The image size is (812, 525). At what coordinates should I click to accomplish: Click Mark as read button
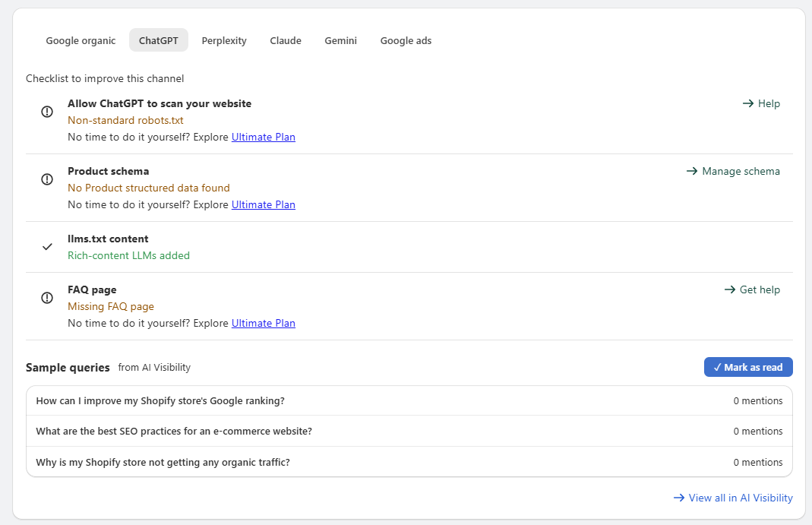[747, 367]
